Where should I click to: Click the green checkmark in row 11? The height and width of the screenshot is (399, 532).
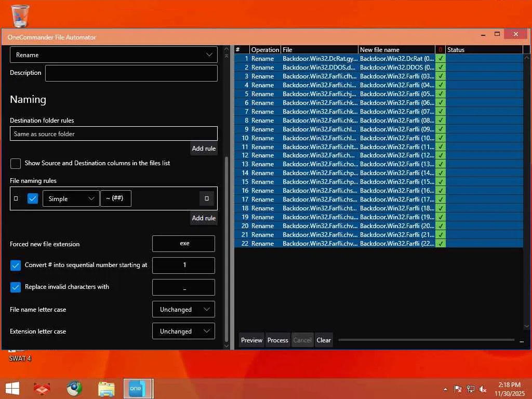pos(441,147)
